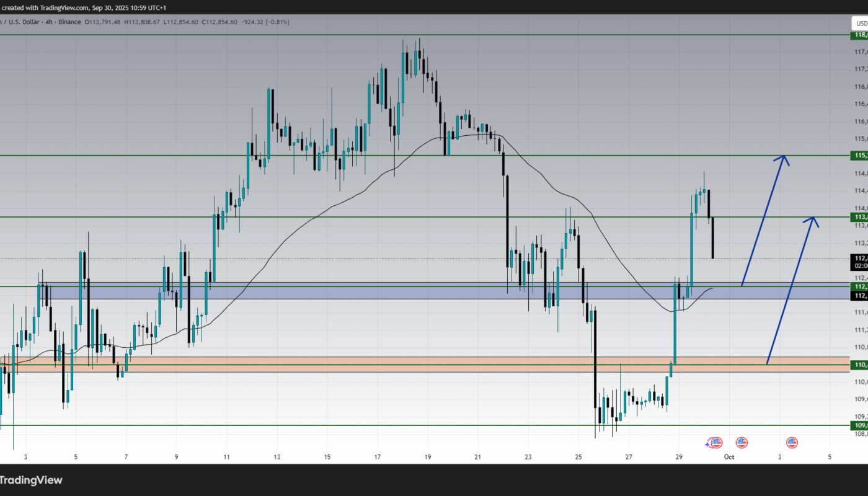Click the TradingView logo in the footer
The height and width of the screenshot is (496, 868).
[32, 480]
